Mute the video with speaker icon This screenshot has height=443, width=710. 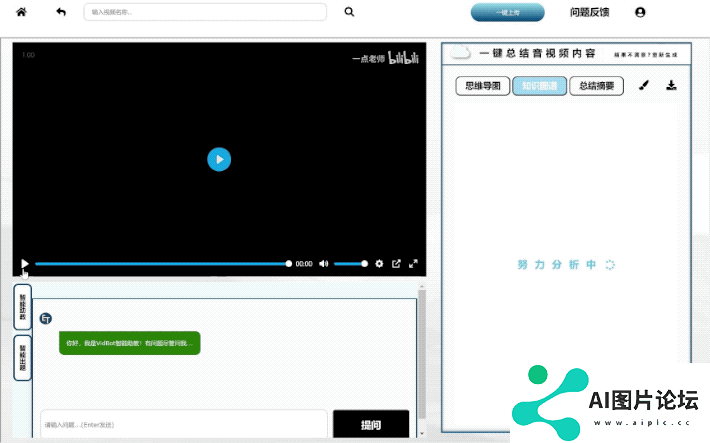tap(323, 264)
